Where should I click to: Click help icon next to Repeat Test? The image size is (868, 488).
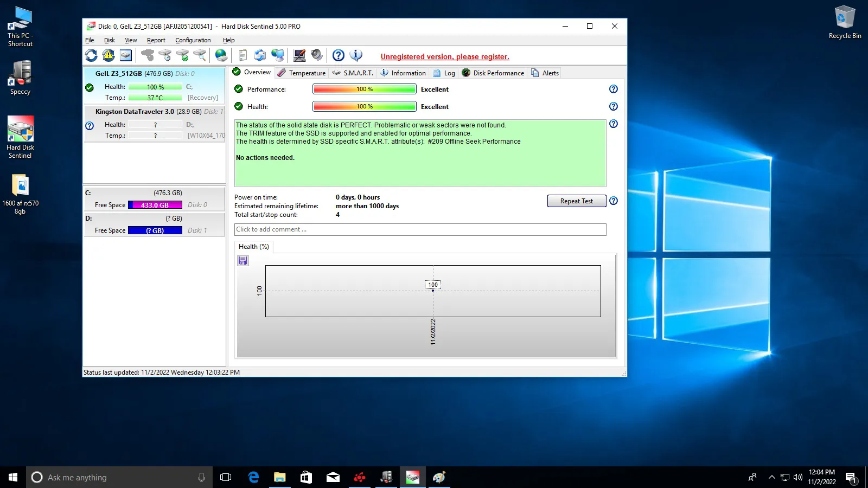614,201
